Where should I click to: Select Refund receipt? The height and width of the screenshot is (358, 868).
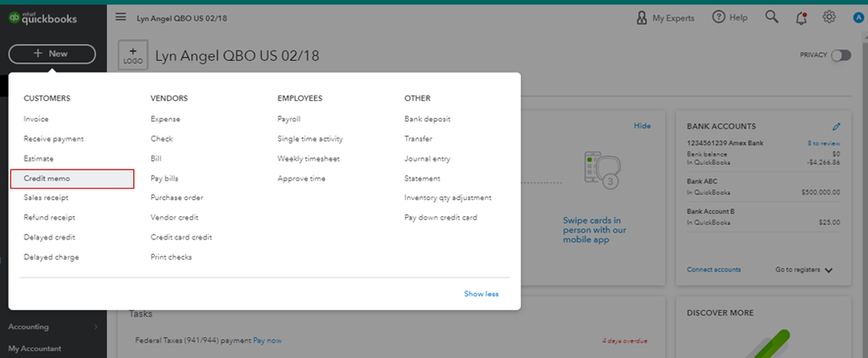pos(50,217)
